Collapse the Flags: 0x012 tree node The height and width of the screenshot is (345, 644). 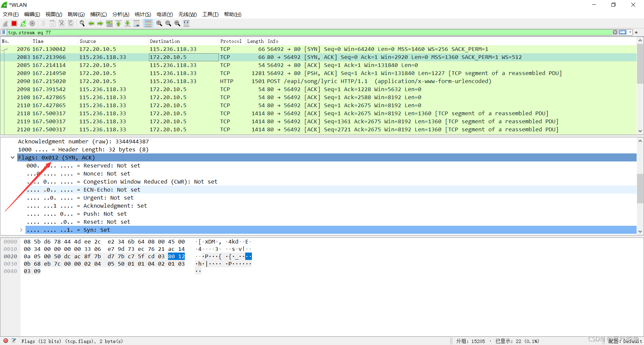click(x=13, y=157)
